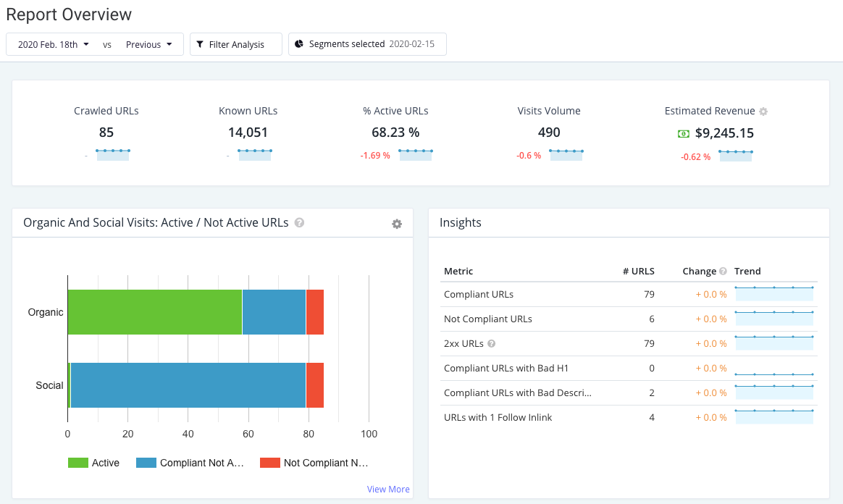Click the green Organic active bar segment

click(155, 312)
